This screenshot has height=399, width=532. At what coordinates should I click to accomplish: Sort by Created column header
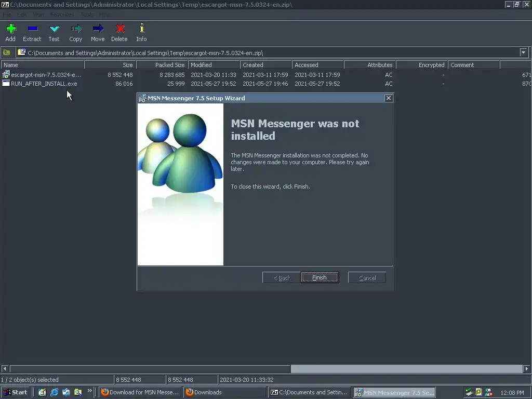266,65
